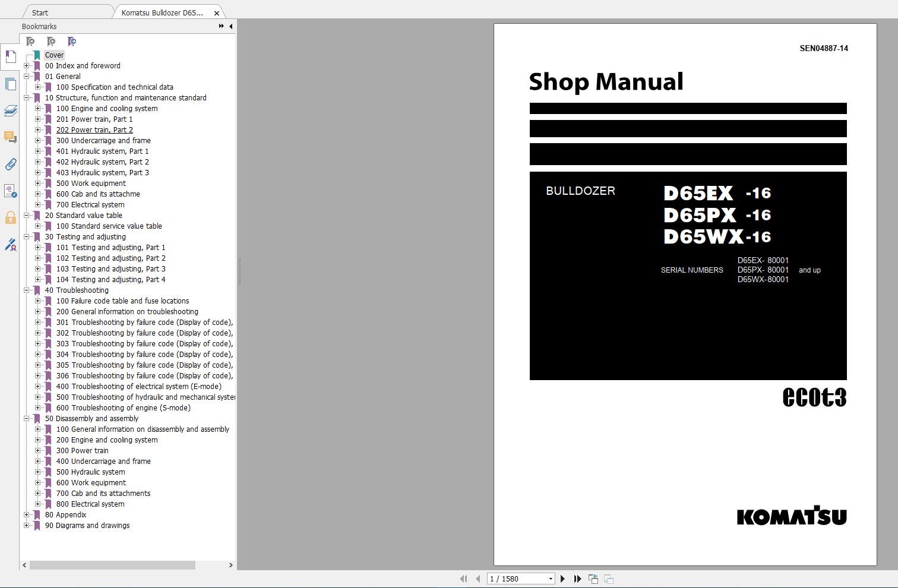The width and height of the screenshot is (898, 588).
Task: Click the next view icon in navigation bar
Action: (609, 578)
